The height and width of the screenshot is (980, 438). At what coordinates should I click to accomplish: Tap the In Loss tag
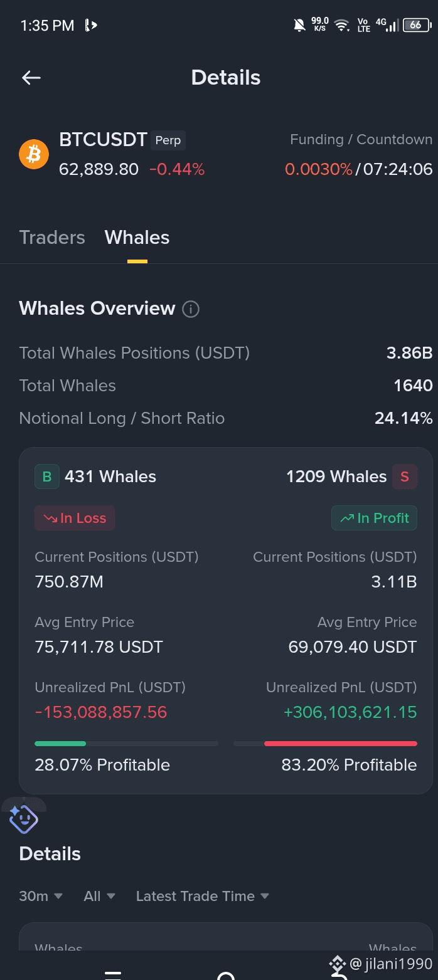pos(75,518)
